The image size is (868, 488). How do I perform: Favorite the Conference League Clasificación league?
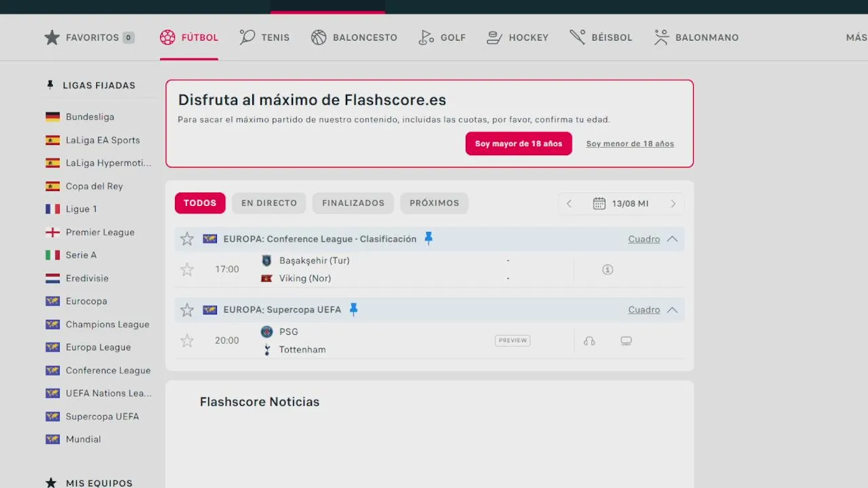(187, 239)
